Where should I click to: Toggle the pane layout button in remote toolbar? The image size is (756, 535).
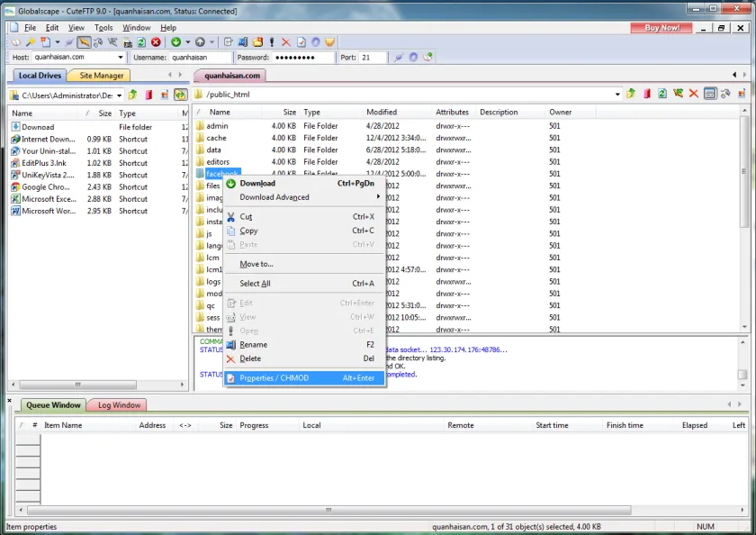click(x=710, y=94)
